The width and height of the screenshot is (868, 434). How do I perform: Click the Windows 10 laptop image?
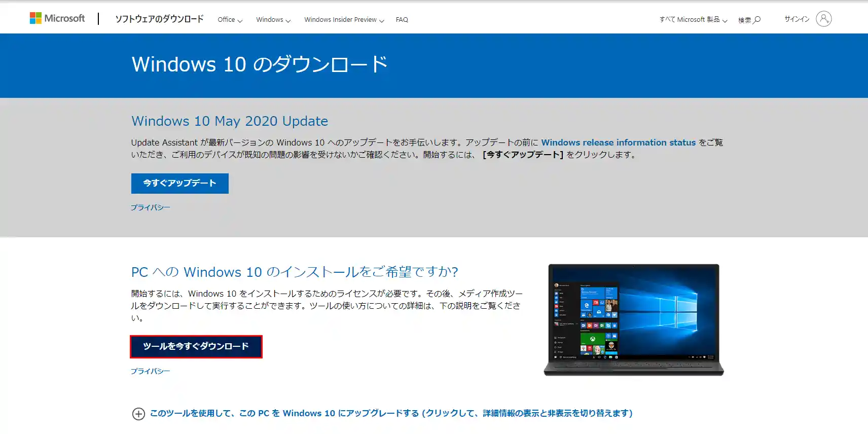coord(633,319)
